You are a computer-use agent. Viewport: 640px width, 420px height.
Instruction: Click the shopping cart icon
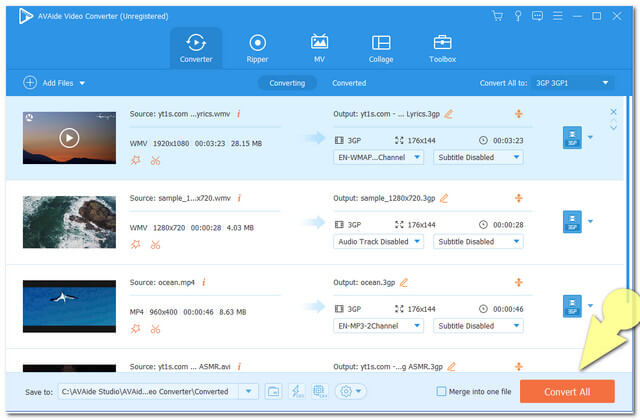pos(497,16)
